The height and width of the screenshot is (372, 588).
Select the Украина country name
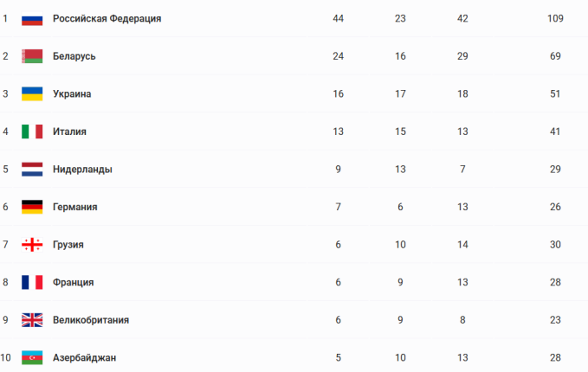(72, 93)
